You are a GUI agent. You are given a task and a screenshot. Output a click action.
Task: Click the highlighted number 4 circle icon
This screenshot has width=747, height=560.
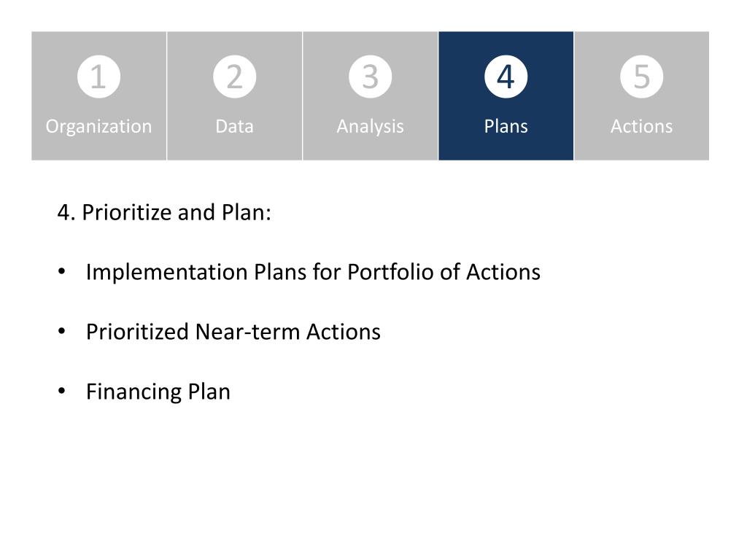pyautogui.click(x=506, y=77)
